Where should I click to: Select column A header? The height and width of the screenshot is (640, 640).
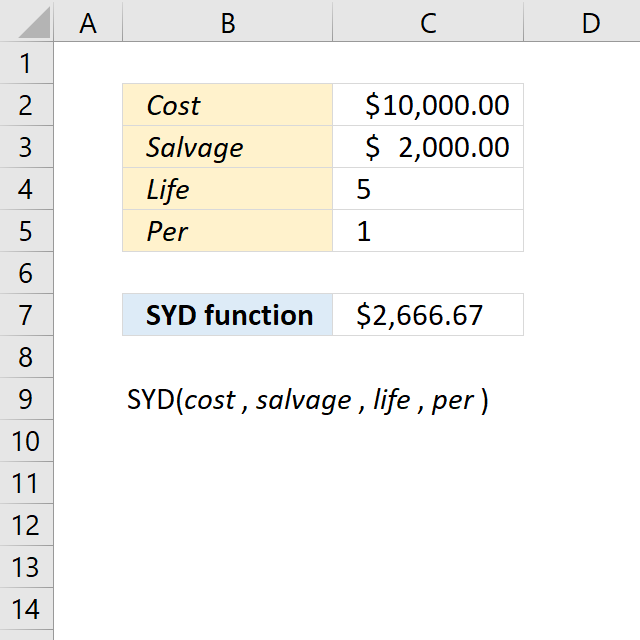click(88, 21)
